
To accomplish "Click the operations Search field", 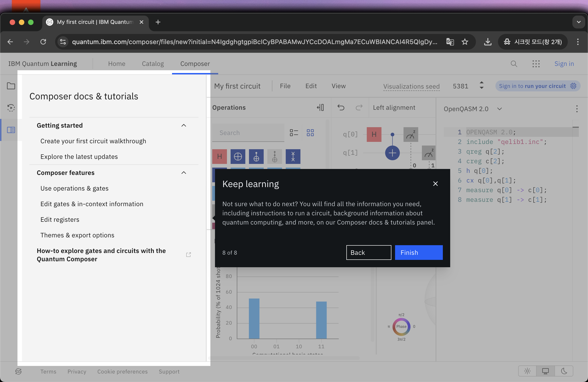I will tap(248, 133).
